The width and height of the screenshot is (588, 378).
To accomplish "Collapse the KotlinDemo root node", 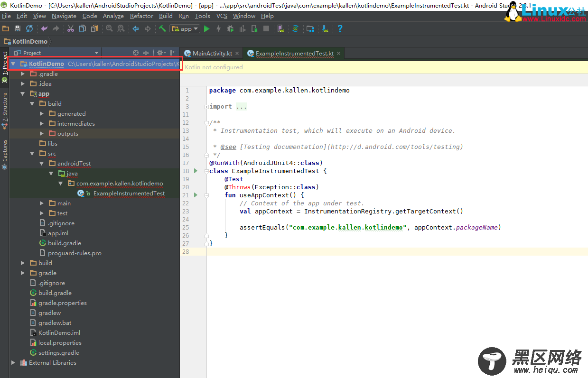I will [13, 64].
